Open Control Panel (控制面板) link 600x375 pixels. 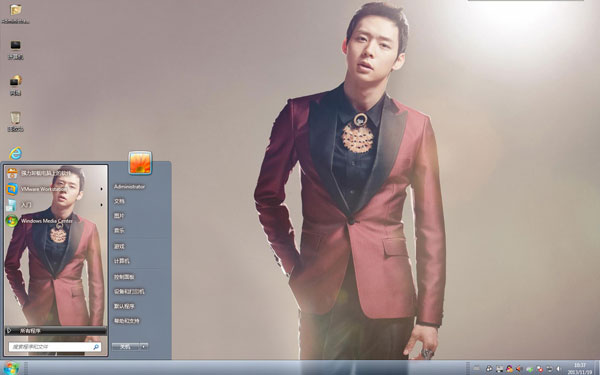(124, 277)
